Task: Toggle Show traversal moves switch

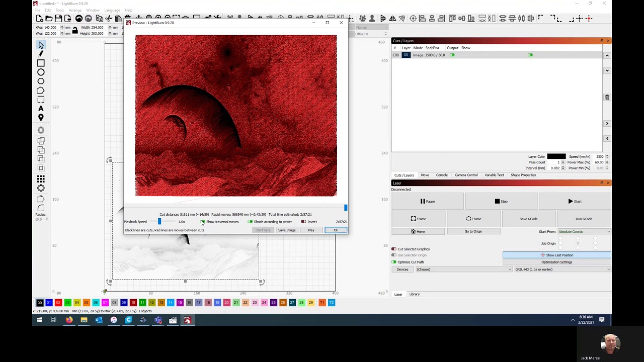Action: [x=203, y=222]
